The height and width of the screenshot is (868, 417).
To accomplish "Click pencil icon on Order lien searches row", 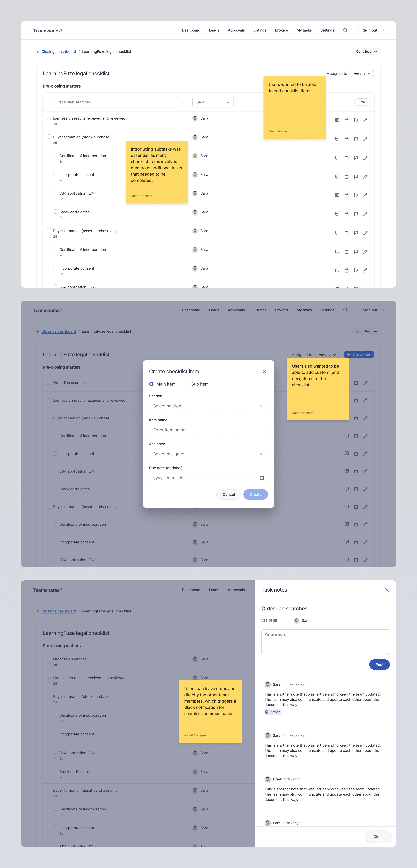I will (365, 383).
